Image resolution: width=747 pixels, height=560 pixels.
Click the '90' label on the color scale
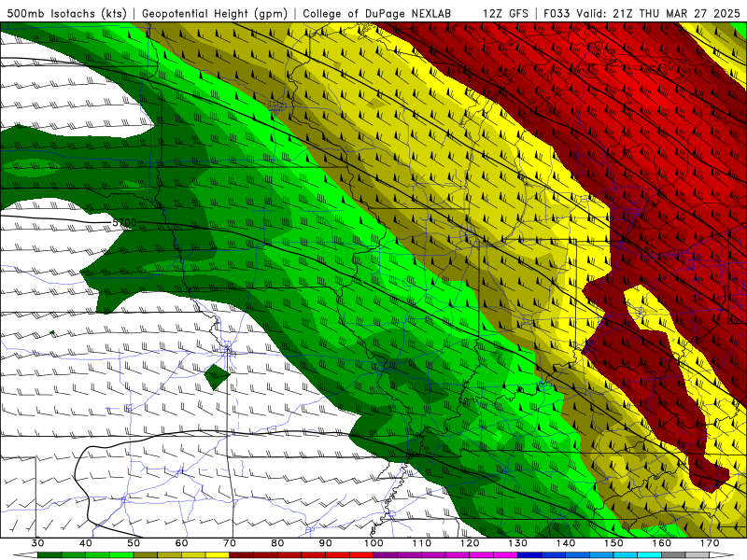point(325,543)
